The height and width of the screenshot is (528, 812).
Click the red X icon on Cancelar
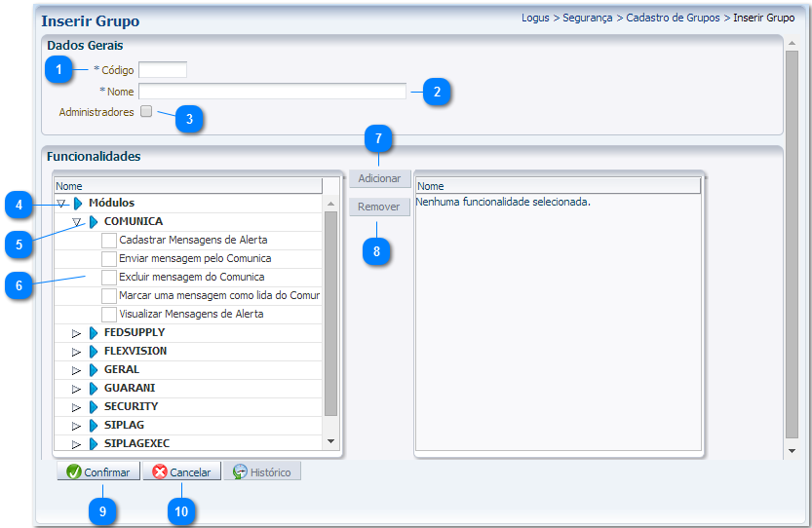pyautogui.click(x=160, y=472)
